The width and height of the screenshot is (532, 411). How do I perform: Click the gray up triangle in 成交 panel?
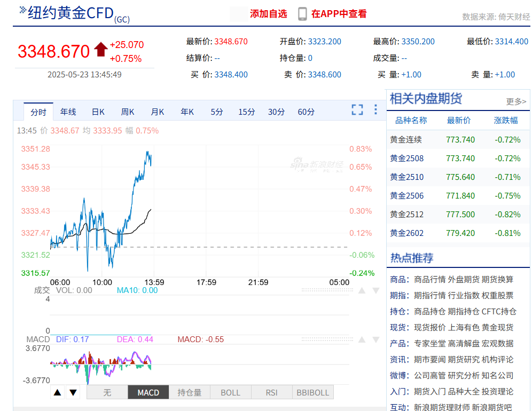coord(362,290)
